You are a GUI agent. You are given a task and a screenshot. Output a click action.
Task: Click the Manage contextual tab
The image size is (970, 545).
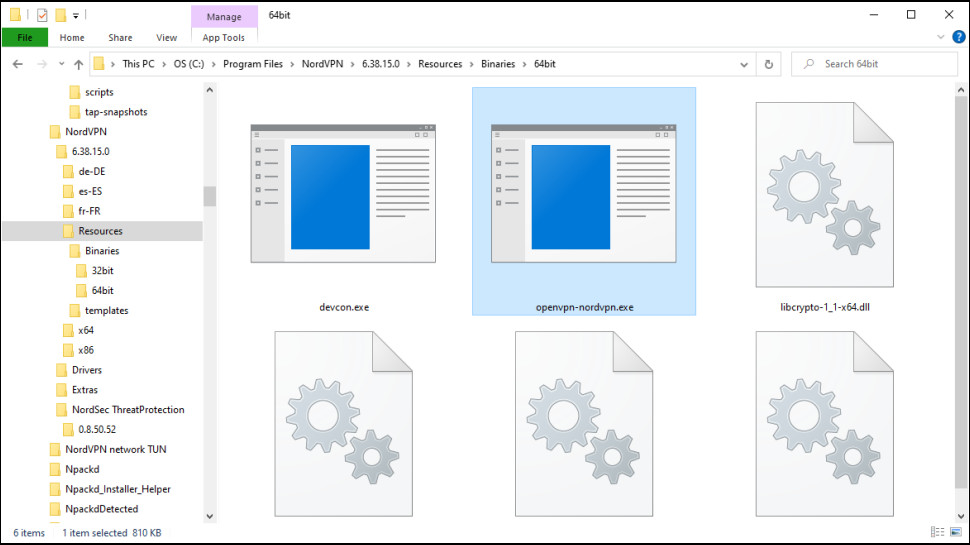pyautogui.click(x=224, y=17)
